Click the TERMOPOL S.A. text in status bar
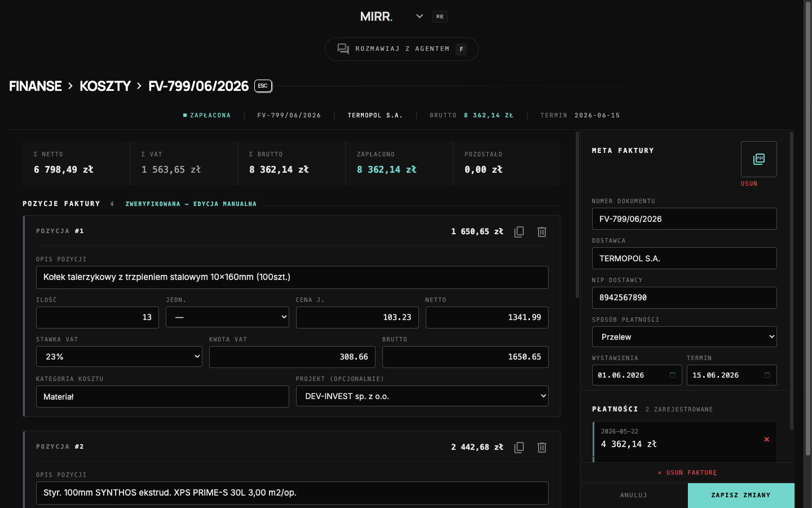This screenshot has height=508, width=812. (375, 115)
